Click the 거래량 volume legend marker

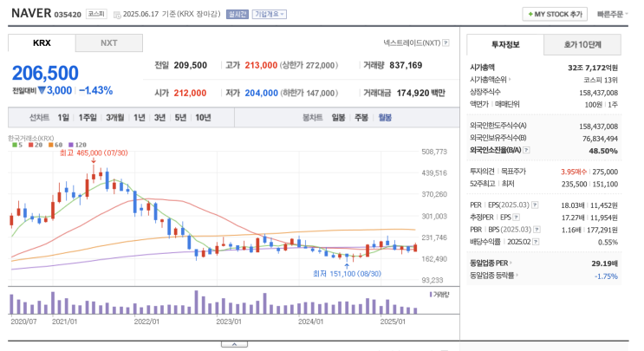point(431,295)
